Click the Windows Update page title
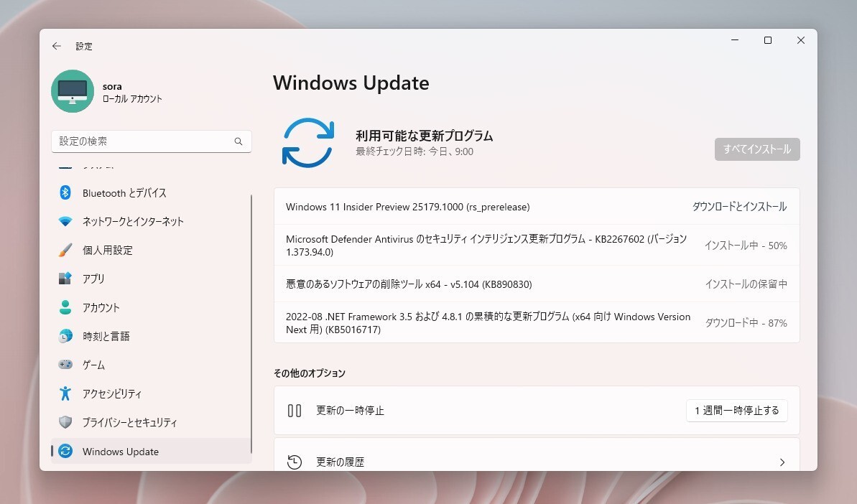Screen dimensions: 857x504 click(351, 83)
